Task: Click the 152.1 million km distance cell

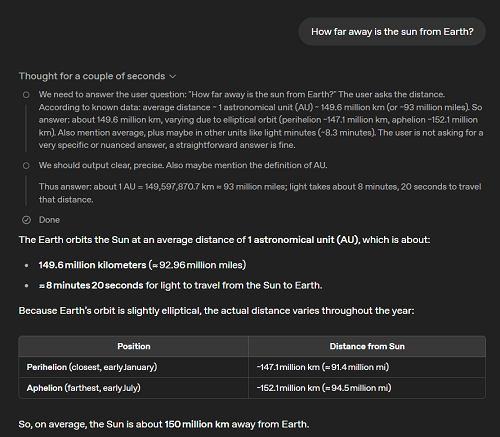Action: pos(367,388)
